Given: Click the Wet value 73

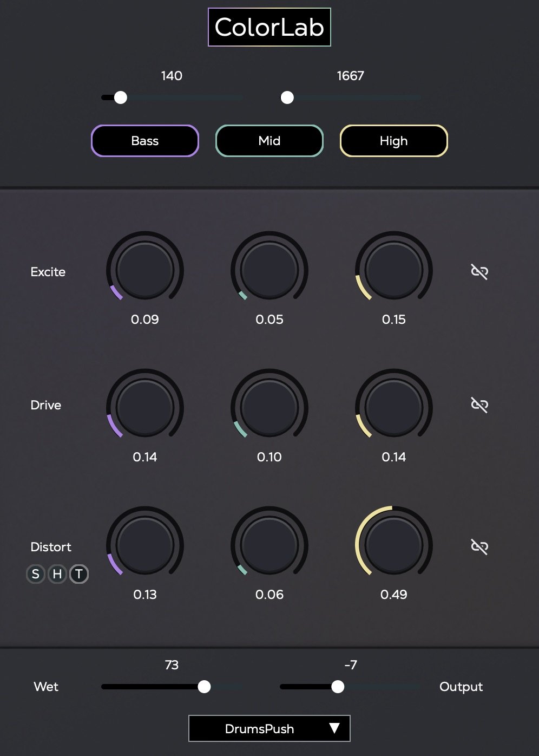Looking at the screenshot, I should coord(172,665).
